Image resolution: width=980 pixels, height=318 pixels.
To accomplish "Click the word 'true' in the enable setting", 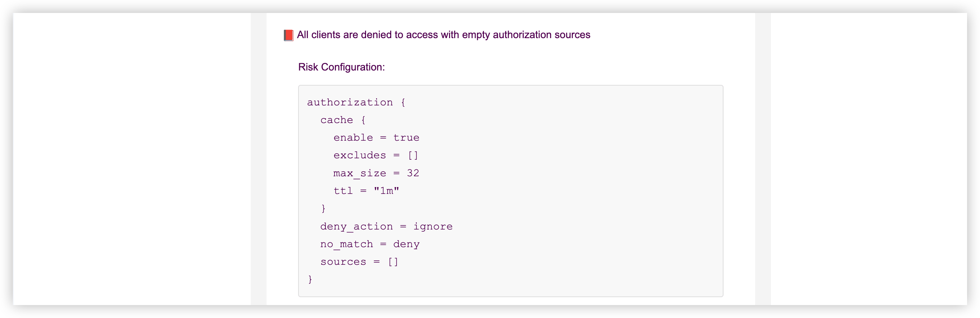I will coord(406,137).
